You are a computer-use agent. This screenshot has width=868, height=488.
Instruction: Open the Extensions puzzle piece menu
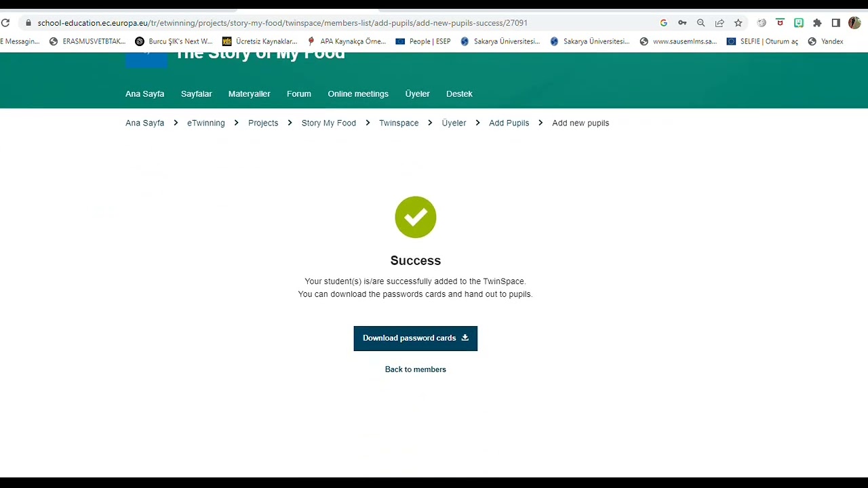pos(817,23)
